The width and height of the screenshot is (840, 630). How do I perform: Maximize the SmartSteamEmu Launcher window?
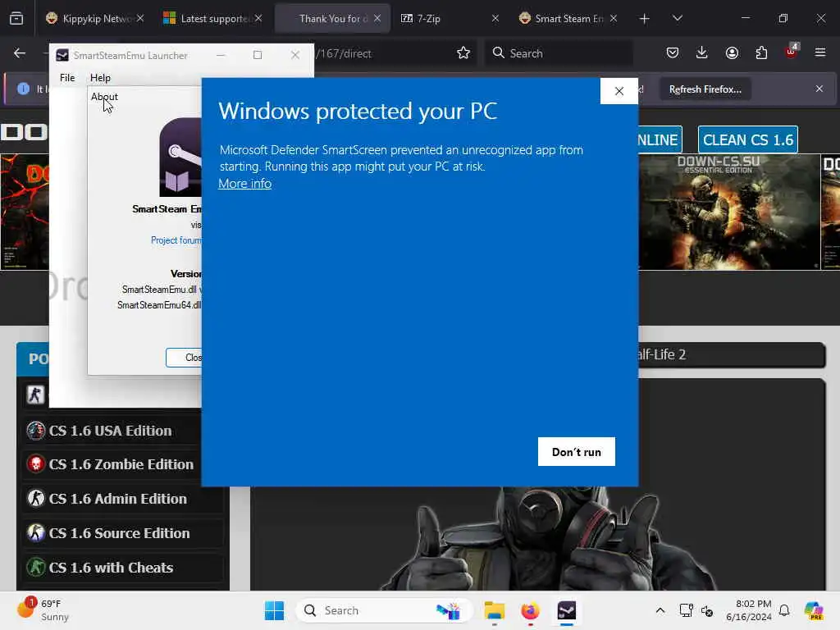258,55
